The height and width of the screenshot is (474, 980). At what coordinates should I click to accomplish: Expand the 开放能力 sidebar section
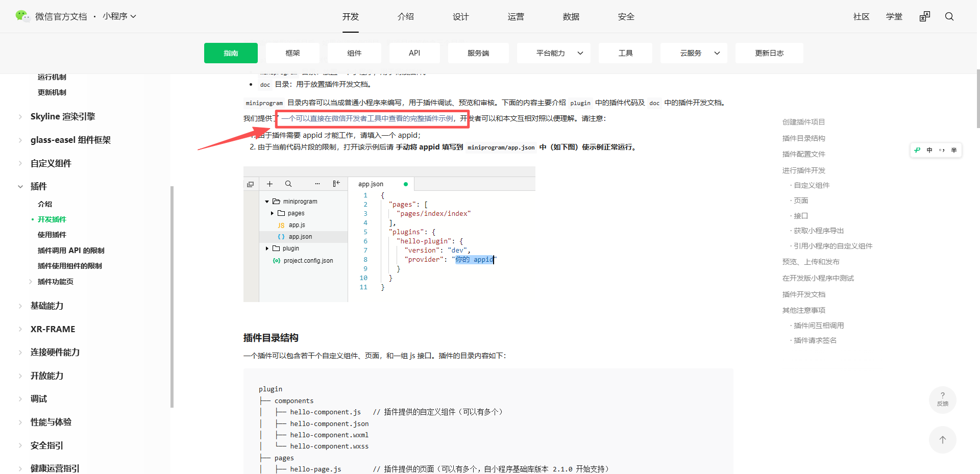click(x=20, y=376)
